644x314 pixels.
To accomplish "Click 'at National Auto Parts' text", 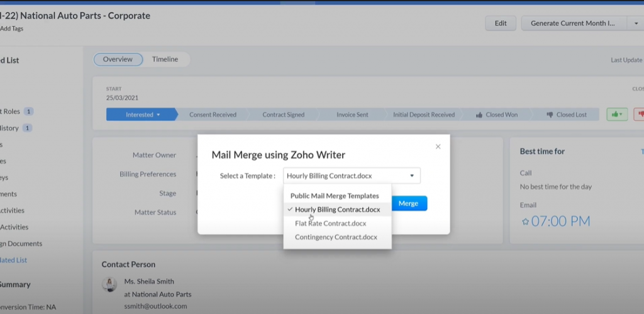I will [x=158, y=294].
